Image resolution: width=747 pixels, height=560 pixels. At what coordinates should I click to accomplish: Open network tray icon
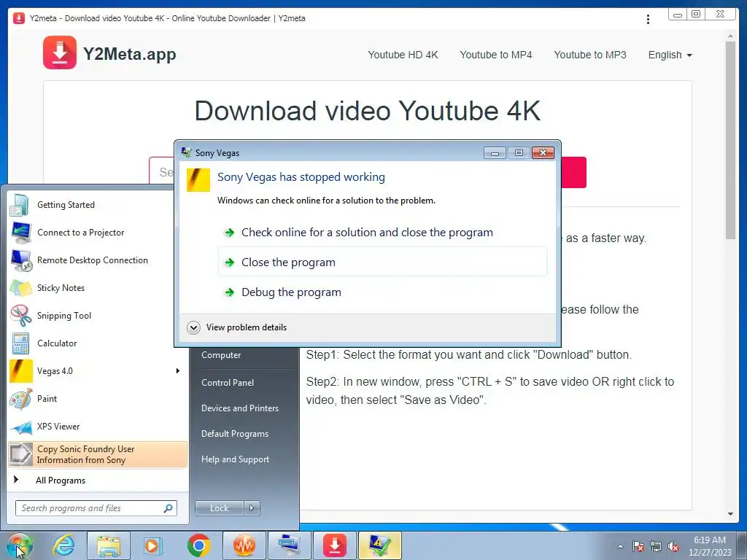tap(656, 546)
